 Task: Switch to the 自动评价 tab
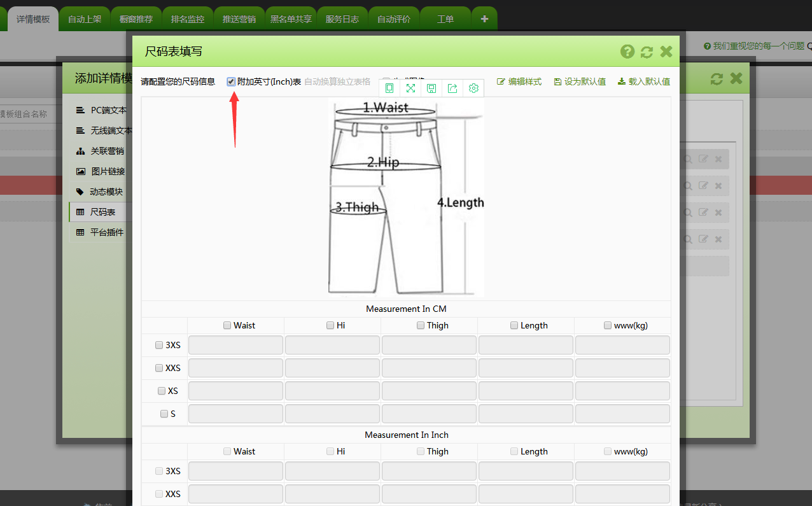(x=394, y=19)
